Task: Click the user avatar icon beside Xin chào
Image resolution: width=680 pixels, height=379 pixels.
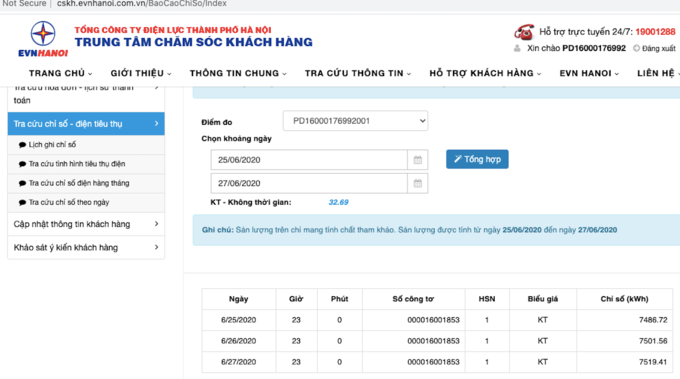Action: point(517,48)
